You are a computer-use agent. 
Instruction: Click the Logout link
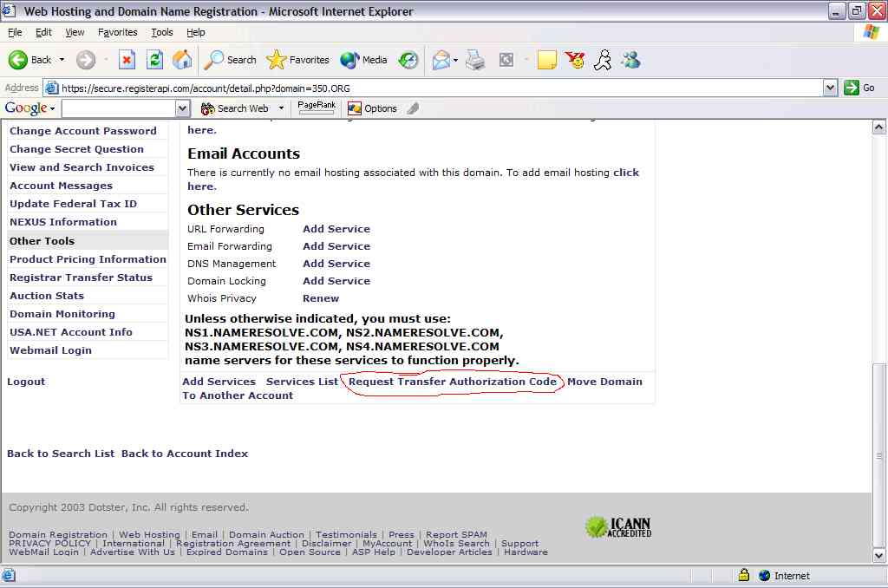click(x=26, y=382)
